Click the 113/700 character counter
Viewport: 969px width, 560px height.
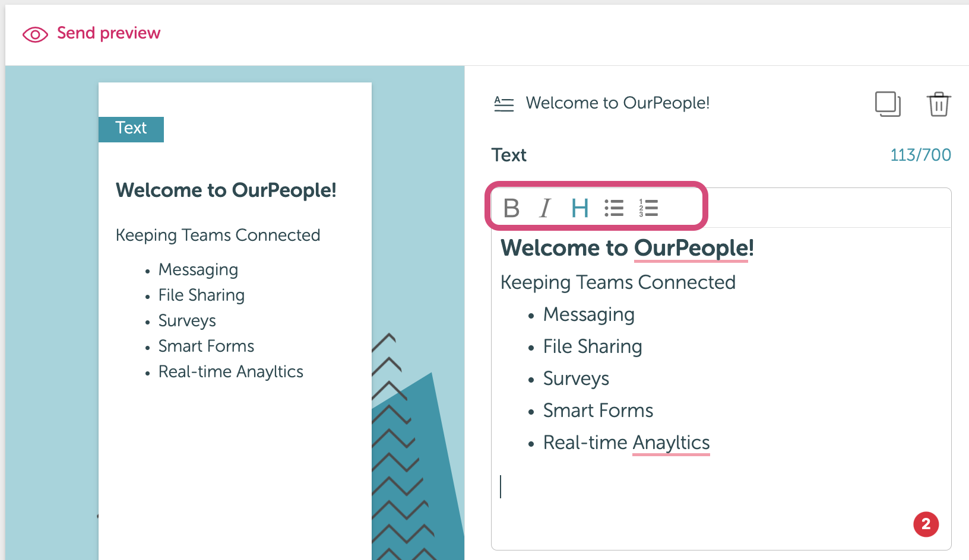920,155
